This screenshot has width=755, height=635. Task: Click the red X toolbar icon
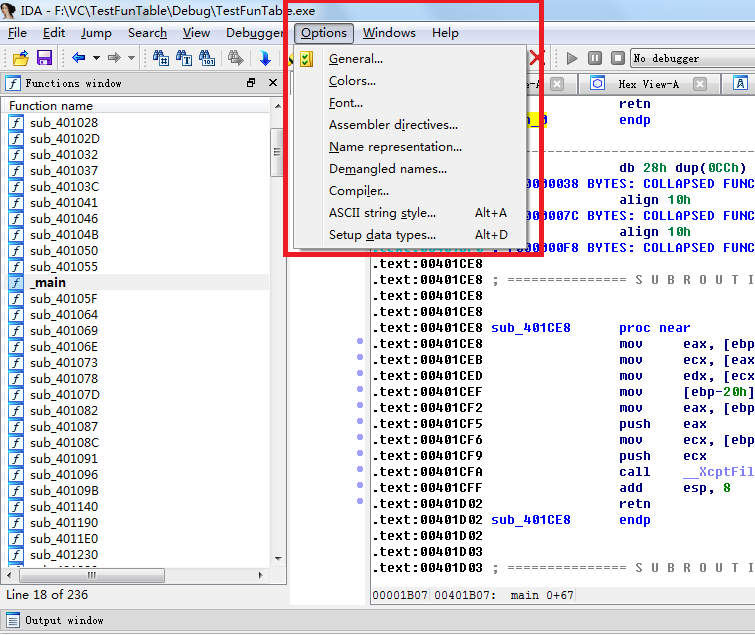pos(536,58)
